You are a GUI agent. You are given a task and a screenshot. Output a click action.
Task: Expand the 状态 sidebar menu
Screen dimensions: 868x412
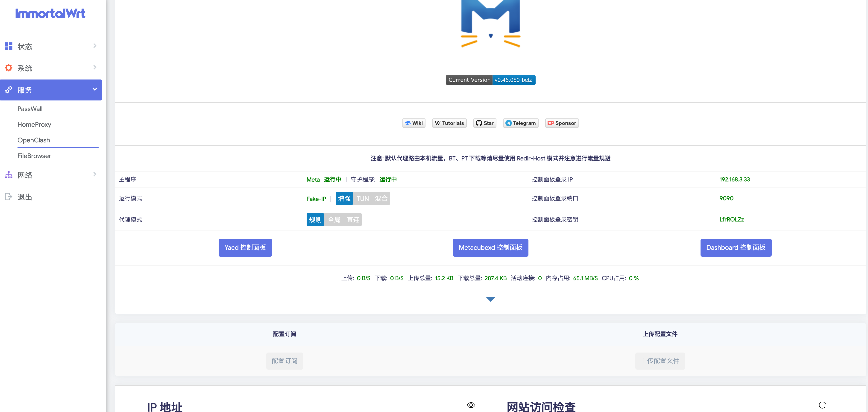pyautogui.click(x=50, y=46)
